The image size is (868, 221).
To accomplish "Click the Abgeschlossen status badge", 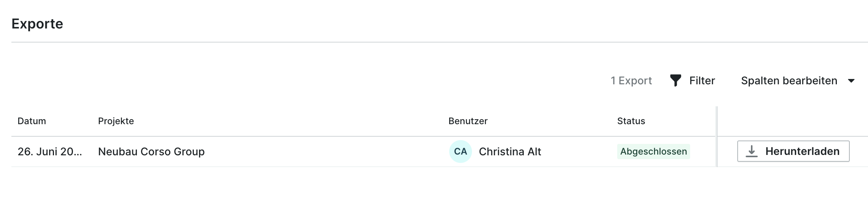I will pyautogui.click(x=653, y=152).
